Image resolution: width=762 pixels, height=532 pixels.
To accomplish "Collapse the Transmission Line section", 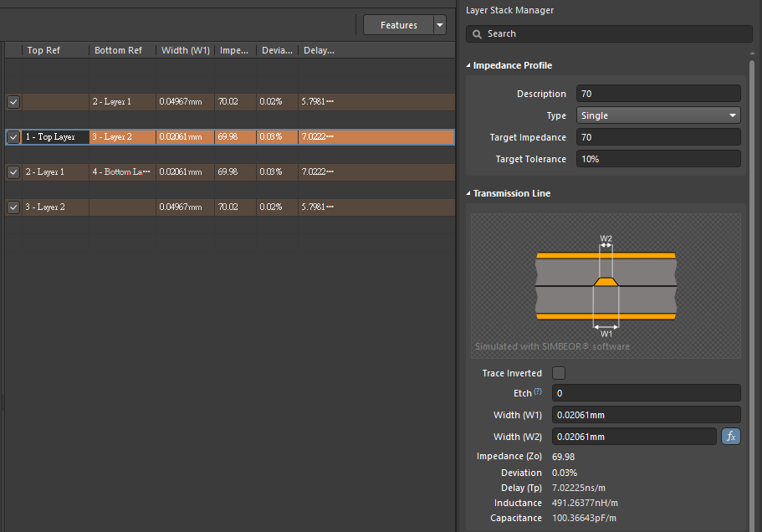I will 469,193.
